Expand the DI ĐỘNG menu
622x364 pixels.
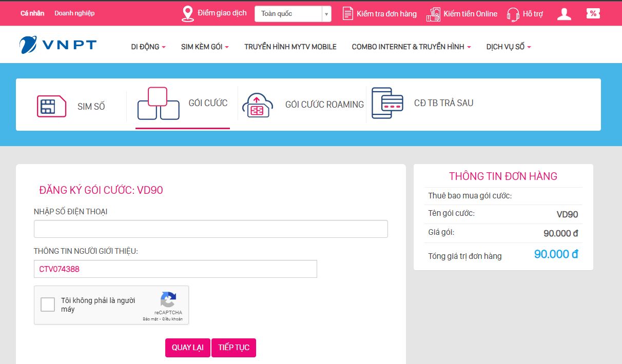click(148, 47)
